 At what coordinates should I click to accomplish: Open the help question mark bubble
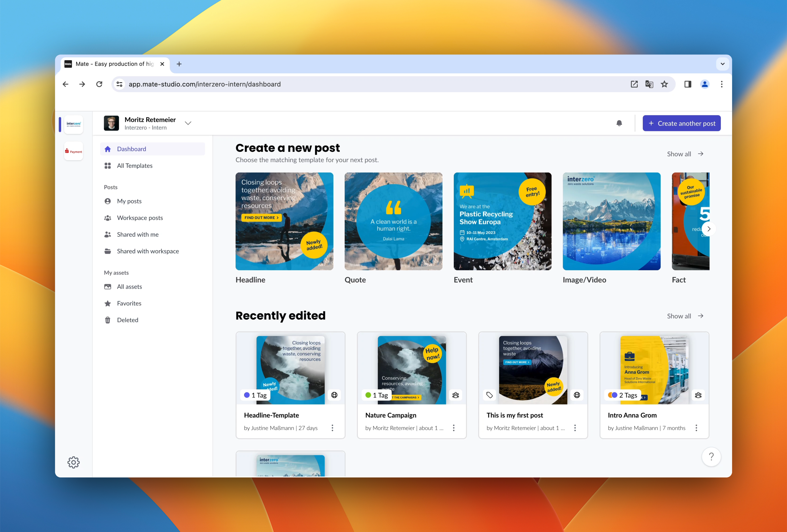click(712, 457)
